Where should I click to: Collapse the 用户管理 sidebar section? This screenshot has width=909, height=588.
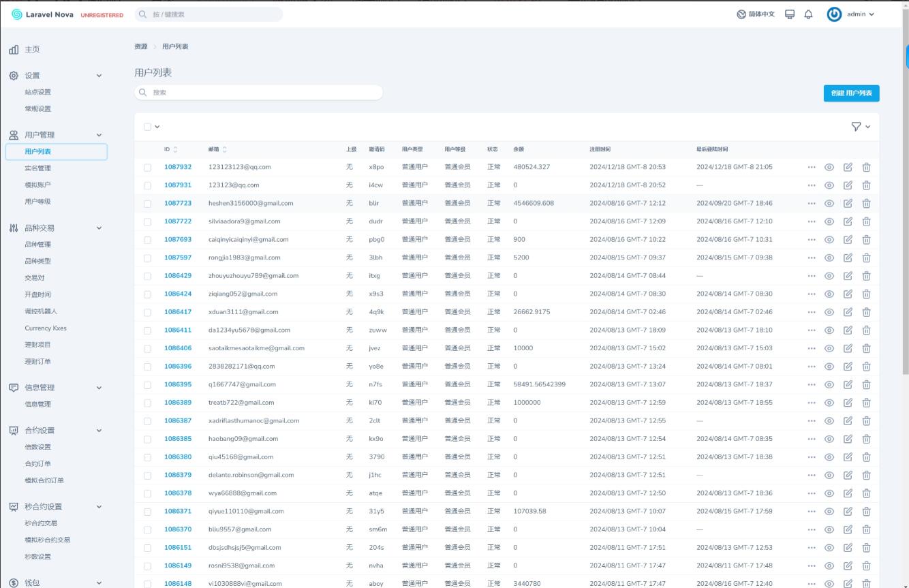pos(99,135)
